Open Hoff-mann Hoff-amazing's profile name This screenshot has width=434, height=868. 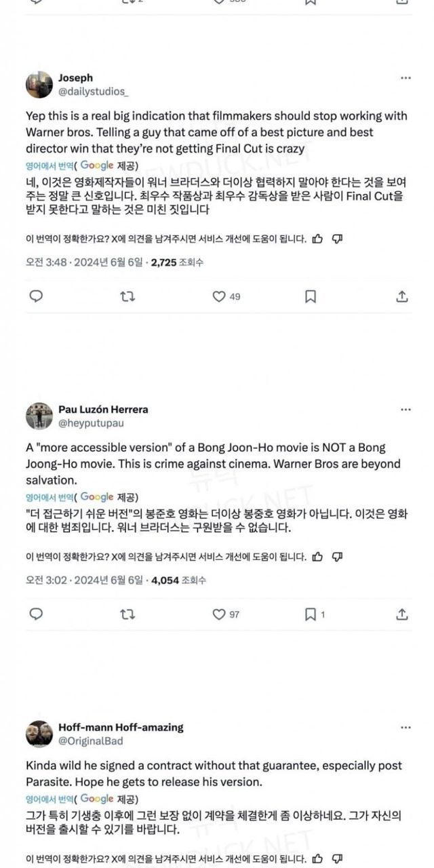tap(121, 728)
